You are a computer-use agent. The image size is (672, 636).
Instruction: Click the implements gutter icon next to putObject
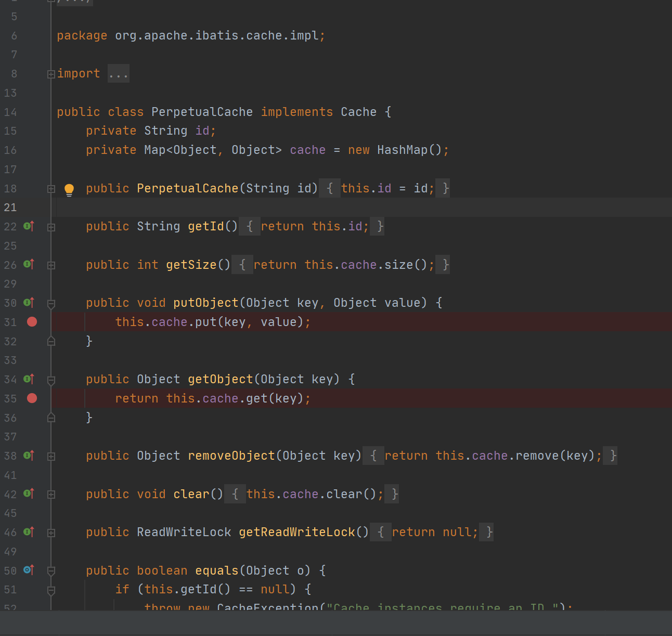[29, 303]
